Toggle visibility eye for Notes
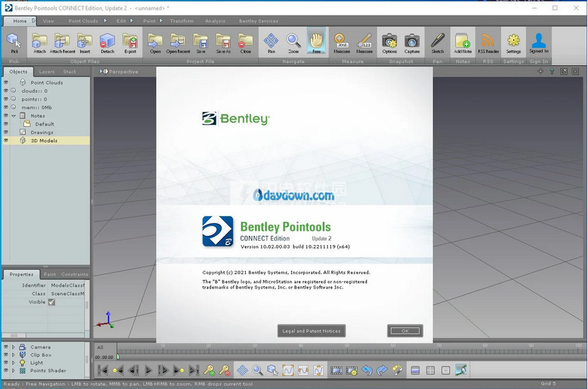This screenshot has width=588, height=389. click(6, 115)
